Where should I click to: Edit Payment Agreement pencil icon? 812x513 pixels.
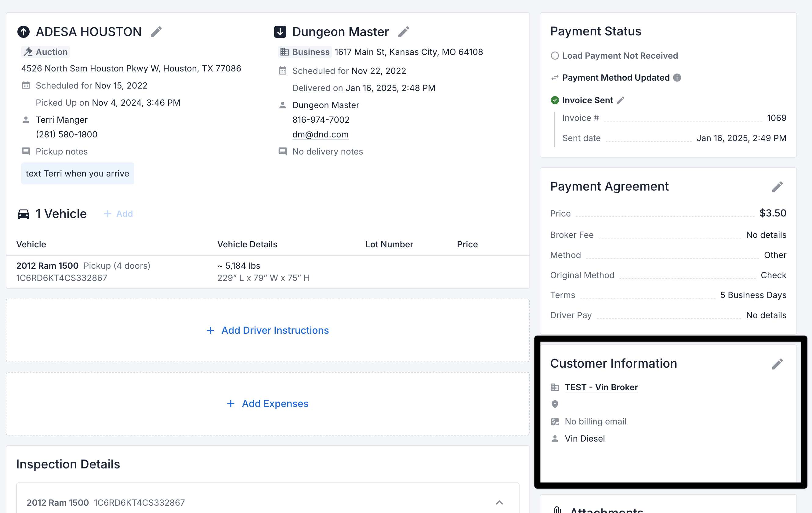coord(777,187)
